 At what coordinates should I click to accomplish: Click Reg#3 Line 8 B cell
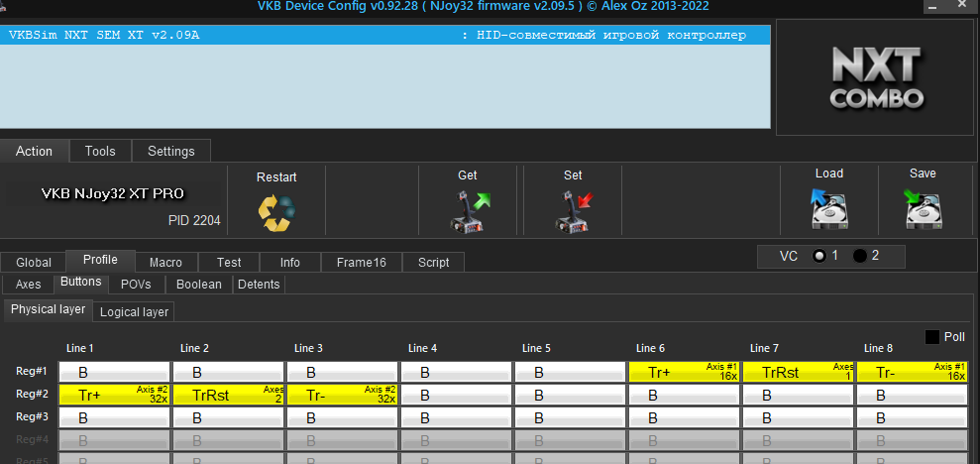click(x=912, y=417)
